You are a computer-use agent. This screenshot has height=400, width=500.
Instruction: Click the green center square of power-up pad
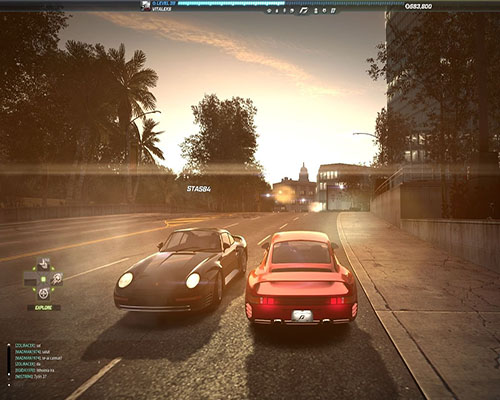click(x=43, y=279)
